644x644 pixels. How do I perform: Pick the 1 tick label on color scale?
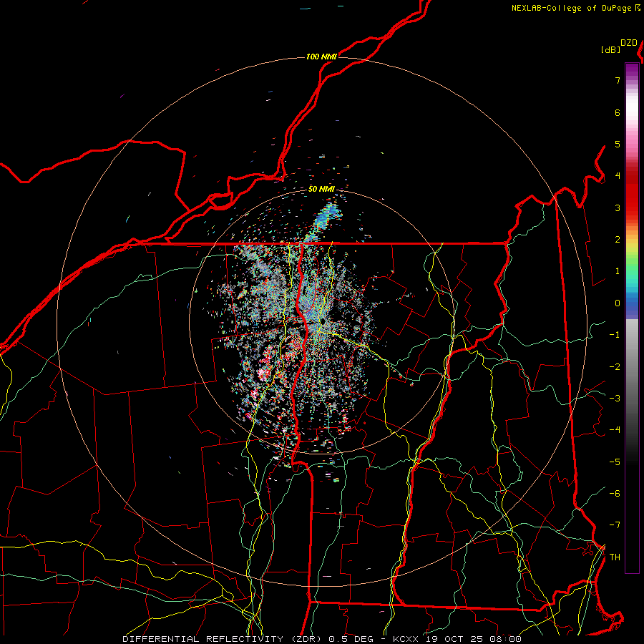[618, 271]
